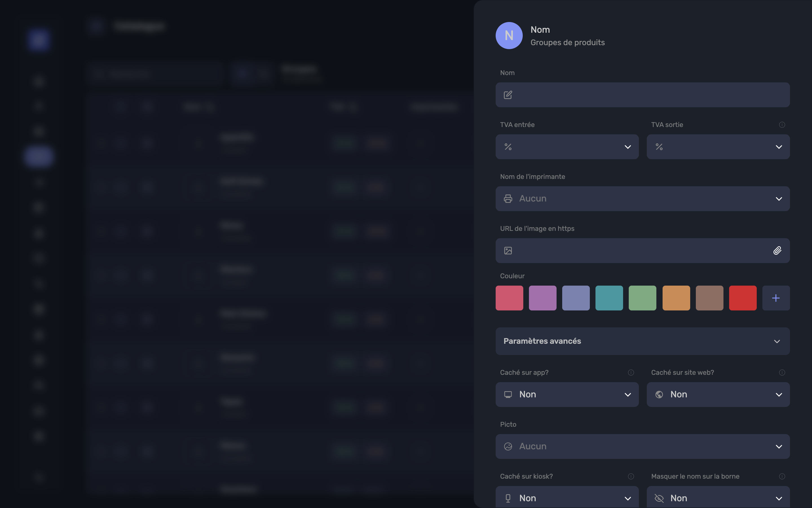Open the TVA entrée dropdown
Image resolution: width=812 pixels, height=508 pixels.
click(567, 147)
